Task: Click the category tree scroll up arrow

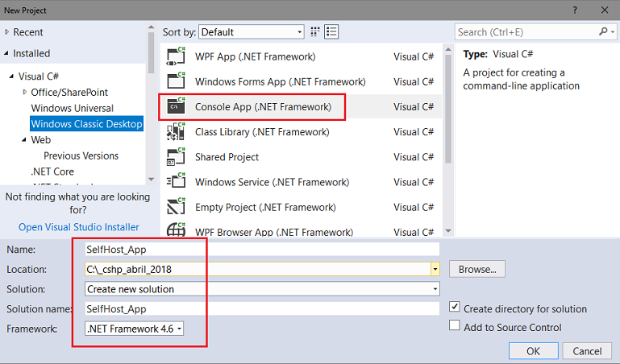Action: coord(151,27)
